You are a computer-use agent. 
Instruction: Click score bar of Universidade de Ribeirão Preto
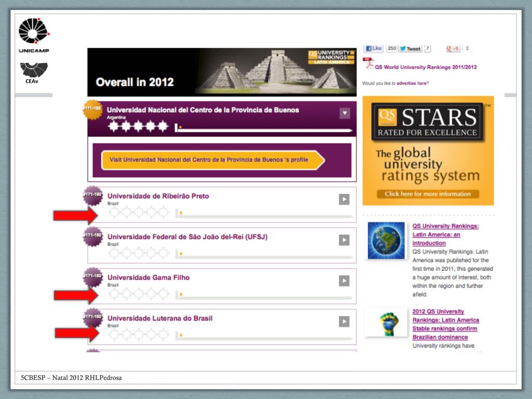264,215
